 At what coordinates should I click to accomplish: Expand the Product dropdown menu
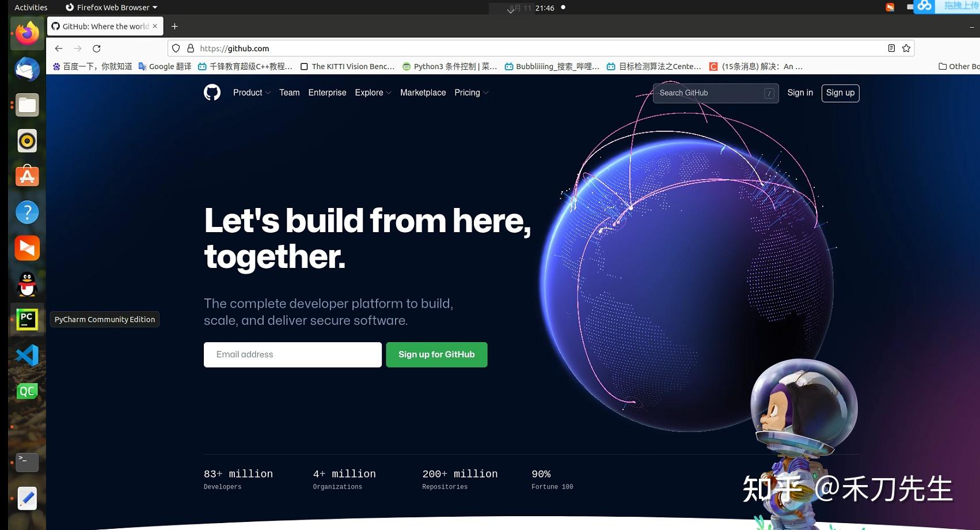[x=252, y=93]
